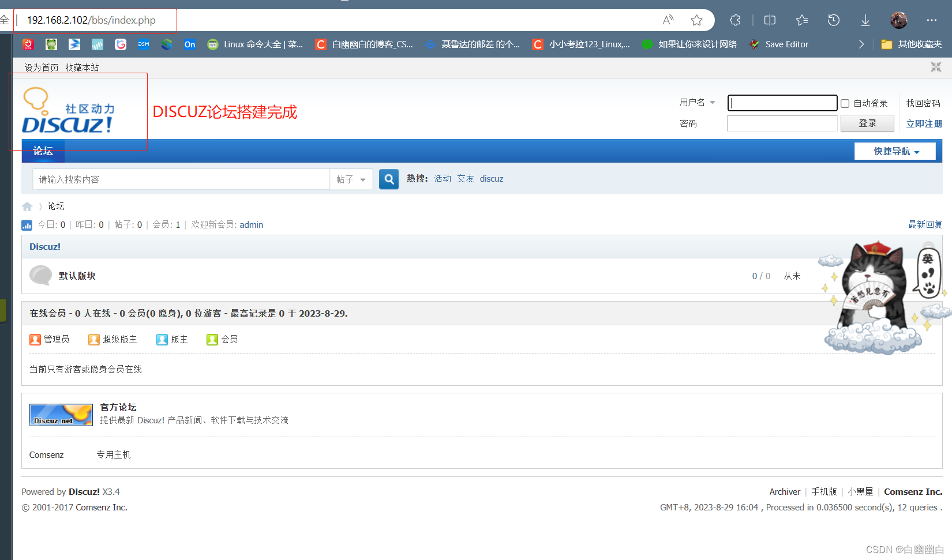Open Save Editor bookmark
The height and width of the screenshot is (560, 952).
click(x=779, y=44)
